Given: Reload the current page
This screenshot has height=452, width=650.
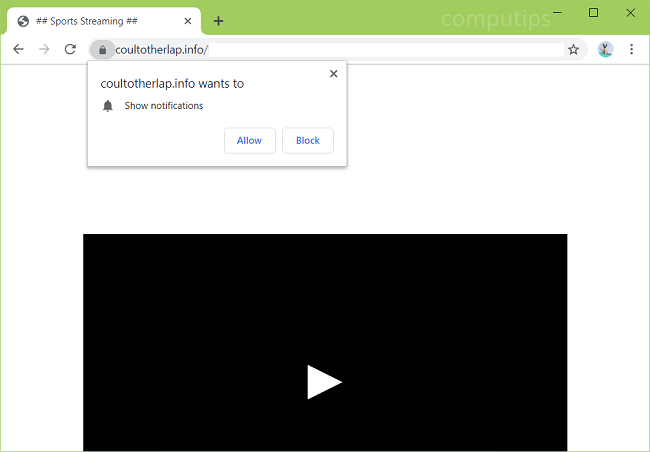Looking at the screenshot, I should click(70, 49).
